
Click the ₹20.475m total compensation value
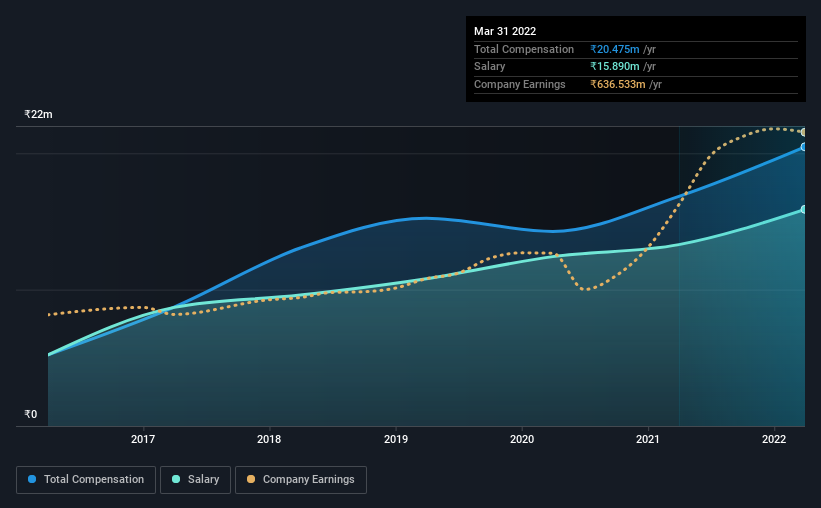coord(615,49)
